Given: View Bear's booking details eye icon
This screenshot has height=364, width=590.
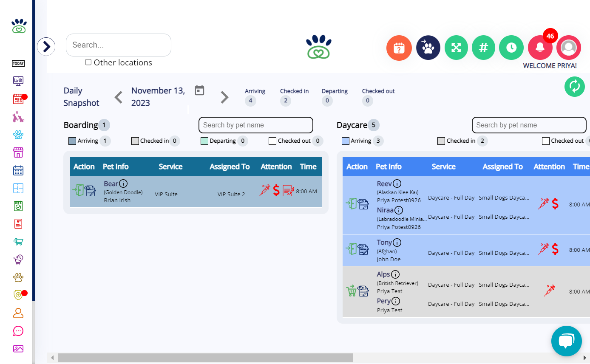Looking at the screenshot, I should pos(90,191).
